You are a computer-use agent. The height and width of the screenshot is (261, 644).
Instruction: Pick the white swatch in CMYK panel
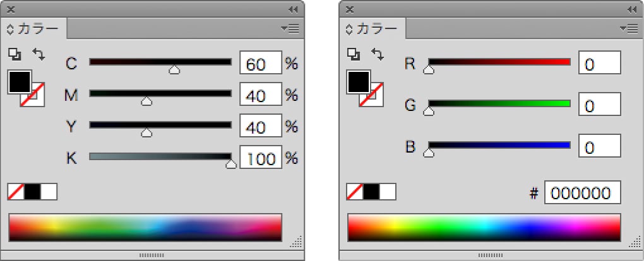point(49,192)
